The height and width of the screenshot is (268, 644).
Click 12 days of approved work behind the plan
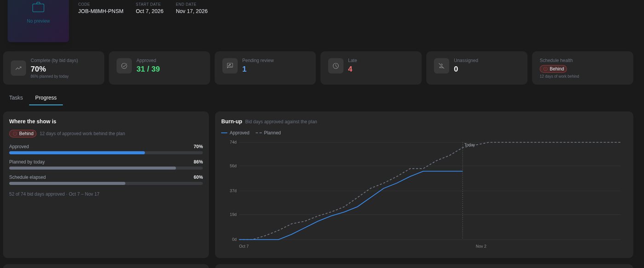pyautogui.click(x=82, y=133)
